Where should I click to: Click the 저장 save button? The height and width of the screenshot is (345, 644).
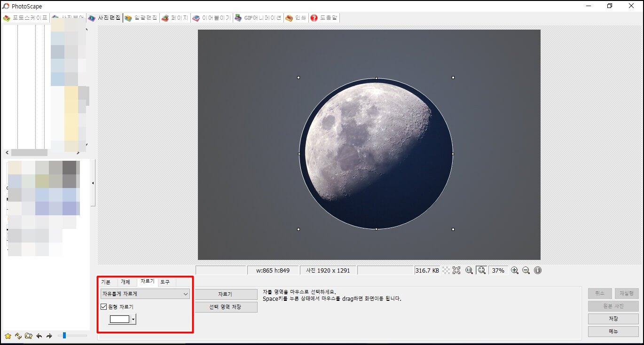tap(613, 319)
